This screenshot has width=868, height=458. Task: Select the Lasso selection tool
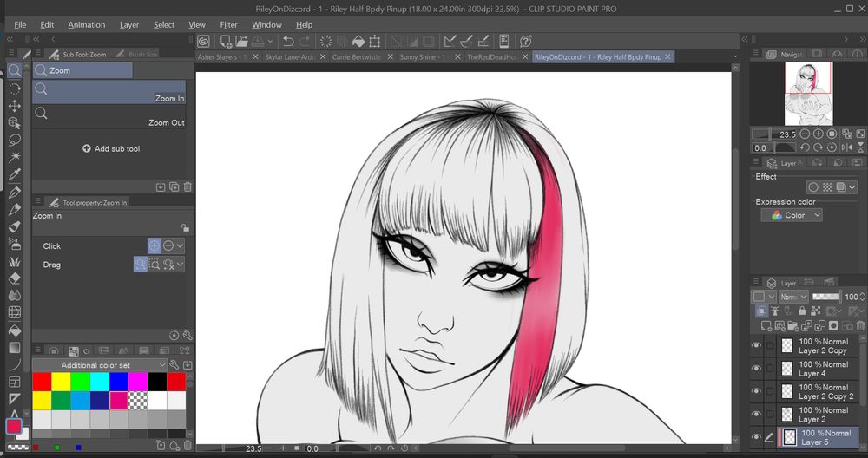click(14, 140)
